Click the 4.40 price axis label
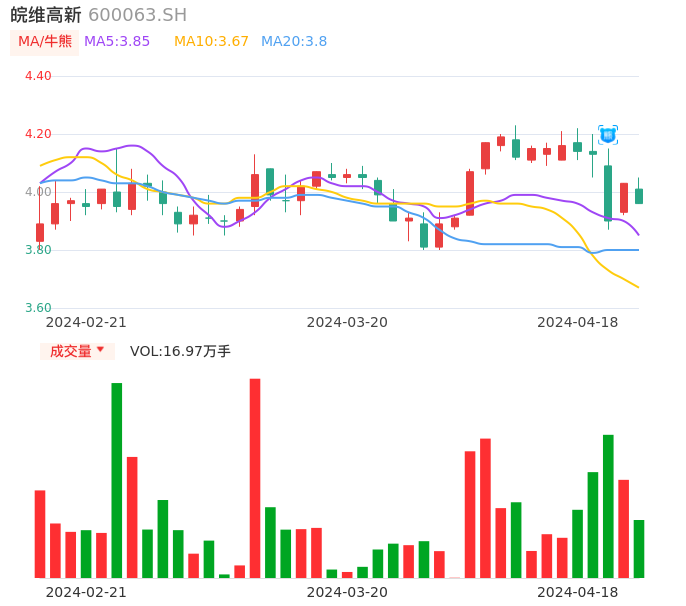 point(38,76)
